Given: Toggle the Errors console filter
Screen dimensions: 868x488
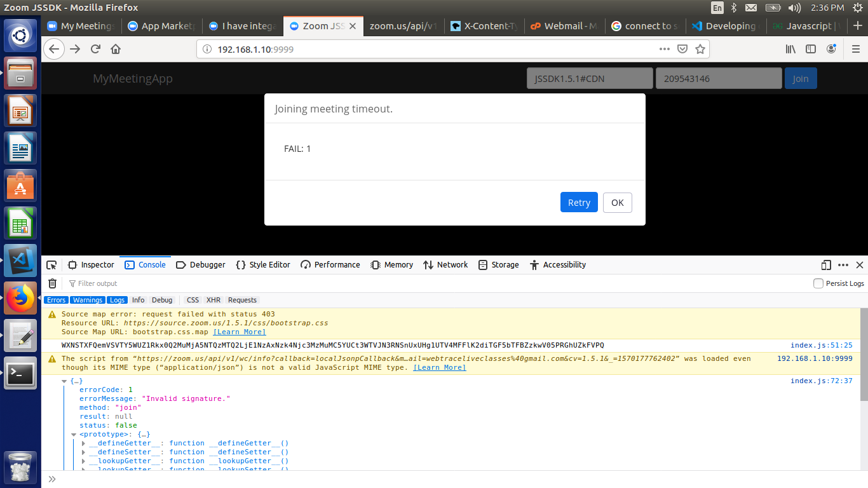Looking at the screenshot, I should [57, 300].
